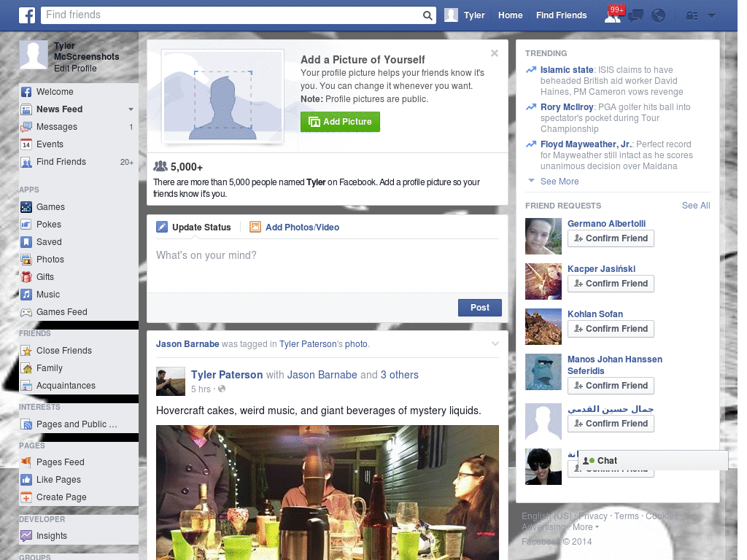The width and height of the screenshot is (747, 560).
Task: Click the Messages sidebar icon
Action: click(26, 127)
